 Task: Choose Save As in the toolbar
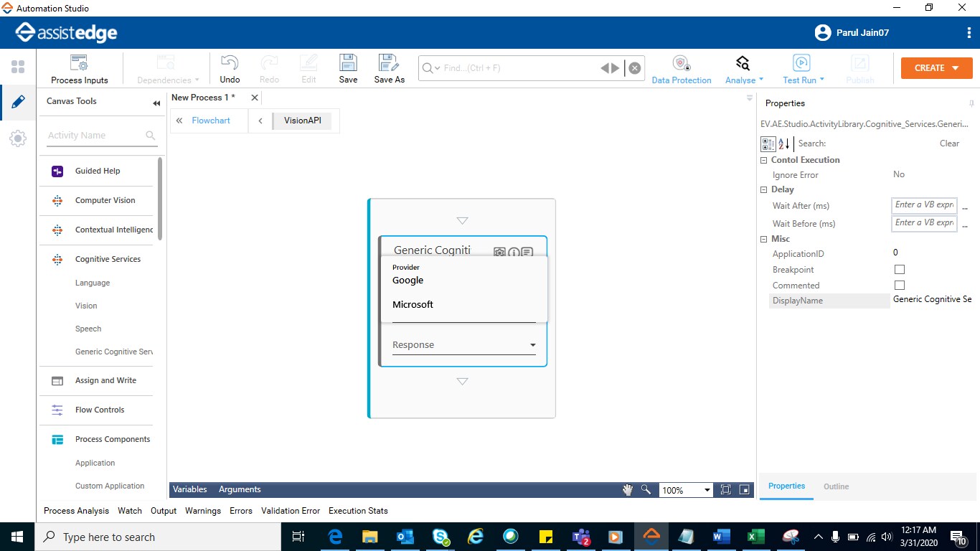pos(390,69)
